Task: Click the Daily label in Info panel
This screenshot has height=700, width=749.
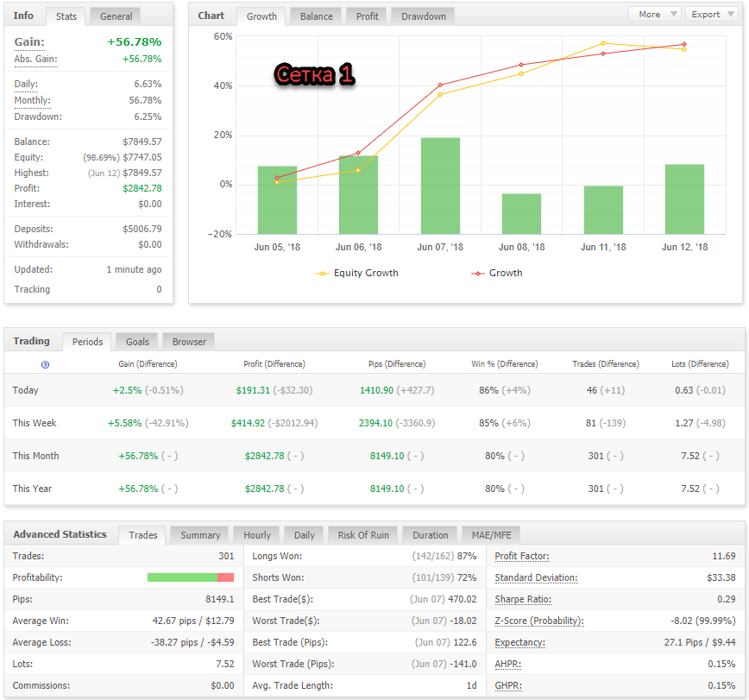Action: tap(26, 84)
